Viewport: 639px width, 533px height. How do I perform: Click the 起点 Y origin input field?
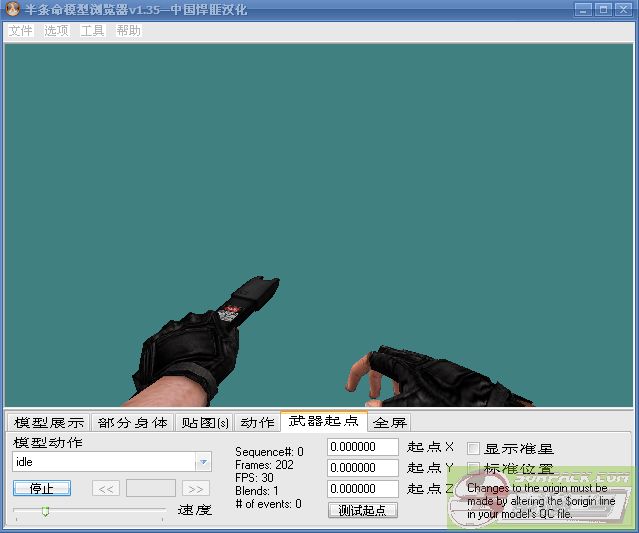point(362,468)
